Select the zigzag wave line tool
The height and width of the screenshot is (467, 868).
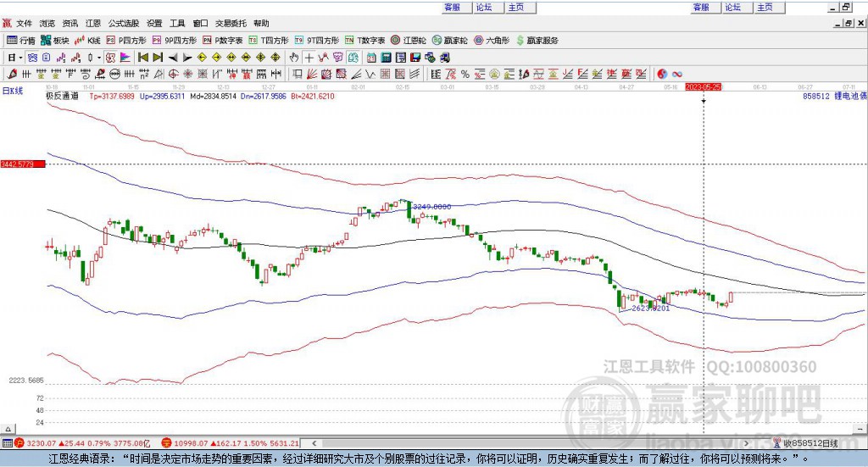click(x=370, y=74)
